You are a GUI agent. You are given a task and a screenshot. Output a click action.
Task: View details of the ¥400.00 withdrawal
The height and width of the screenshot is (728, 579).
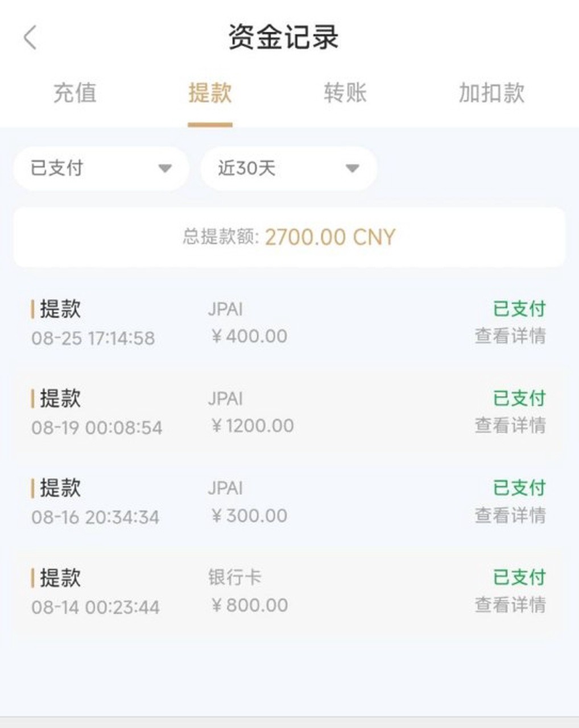(x=510, y=336)
